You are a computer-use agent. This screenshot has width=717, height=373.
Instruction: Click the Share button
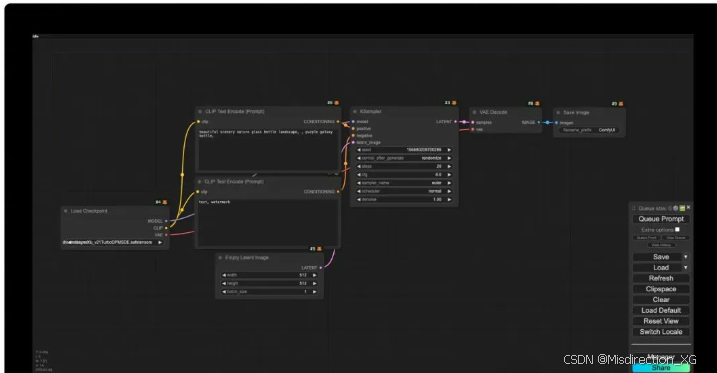click(661, 368)
